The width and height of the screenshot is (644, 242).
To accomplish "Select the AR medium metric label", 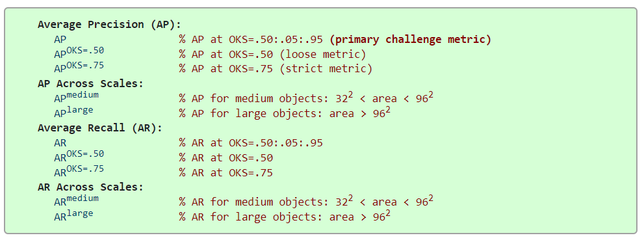I will 76,200.
